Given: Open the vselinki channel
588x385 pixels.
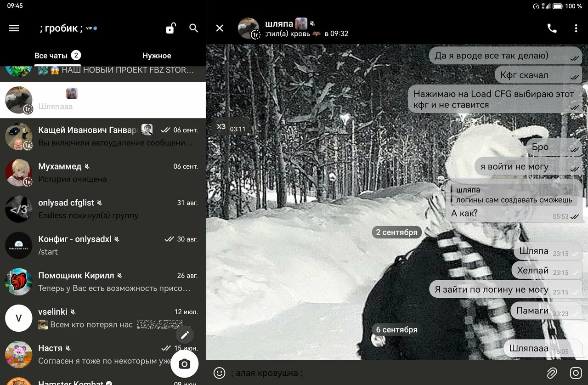Looking at the screenshot, I should click(103, 318).
